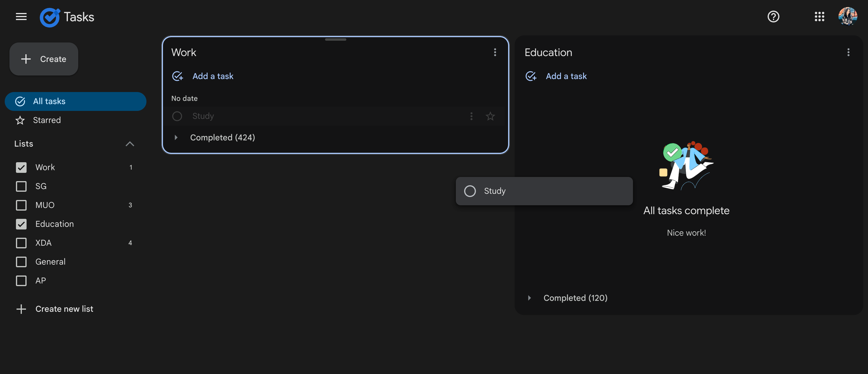Click Add a task under Education
This screenshot has width=868, height=374.
point(566,76)
